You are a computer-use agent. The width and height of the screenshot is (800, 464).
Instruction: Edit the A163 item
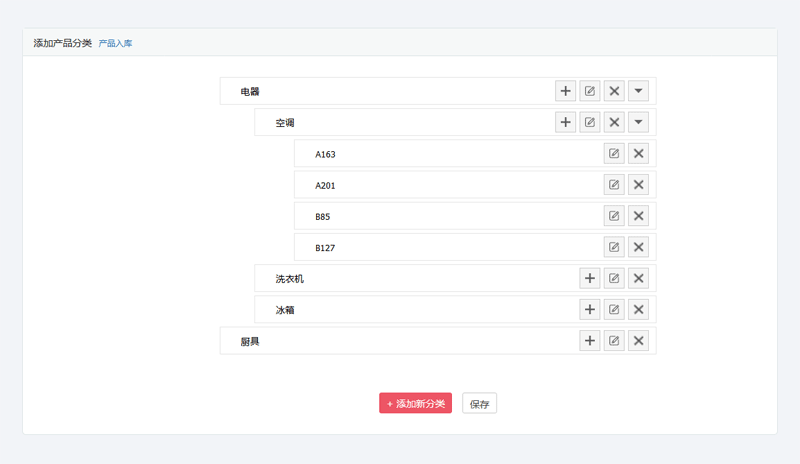615,154
